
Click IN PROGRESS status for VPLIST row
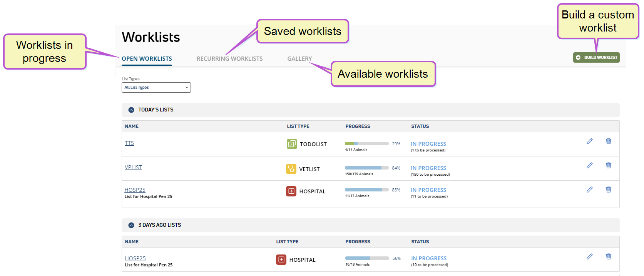(428, 168)
